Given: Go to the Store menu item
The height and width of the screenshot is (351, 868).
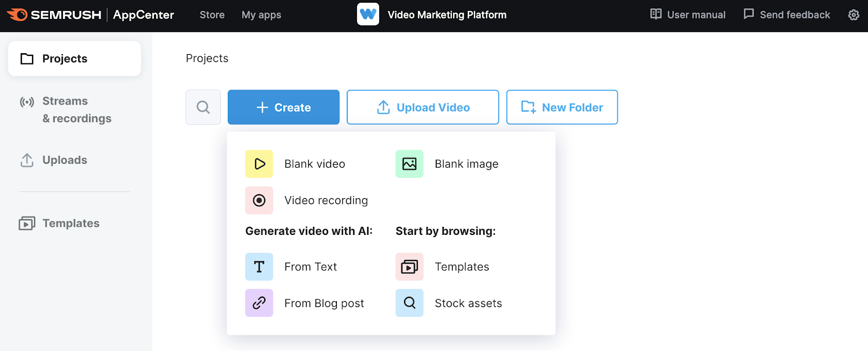Looking at the screenshot, I should click(x=212, y=15).
